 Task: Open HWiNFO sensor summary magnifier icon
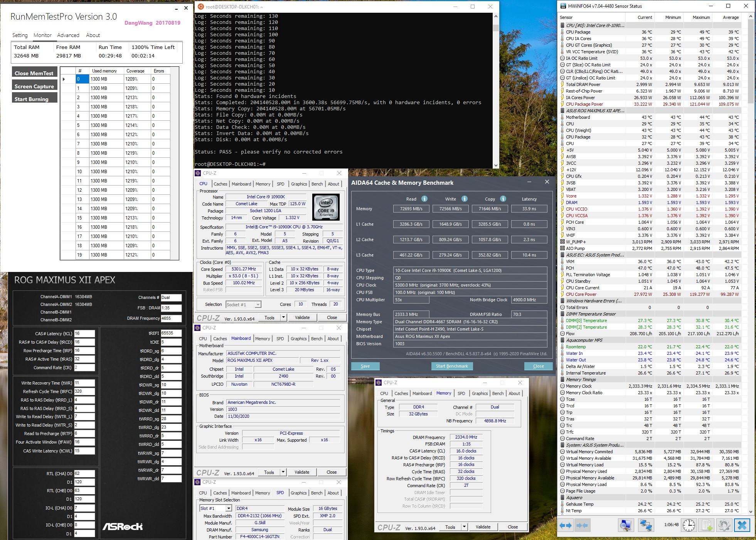[626, 525]
